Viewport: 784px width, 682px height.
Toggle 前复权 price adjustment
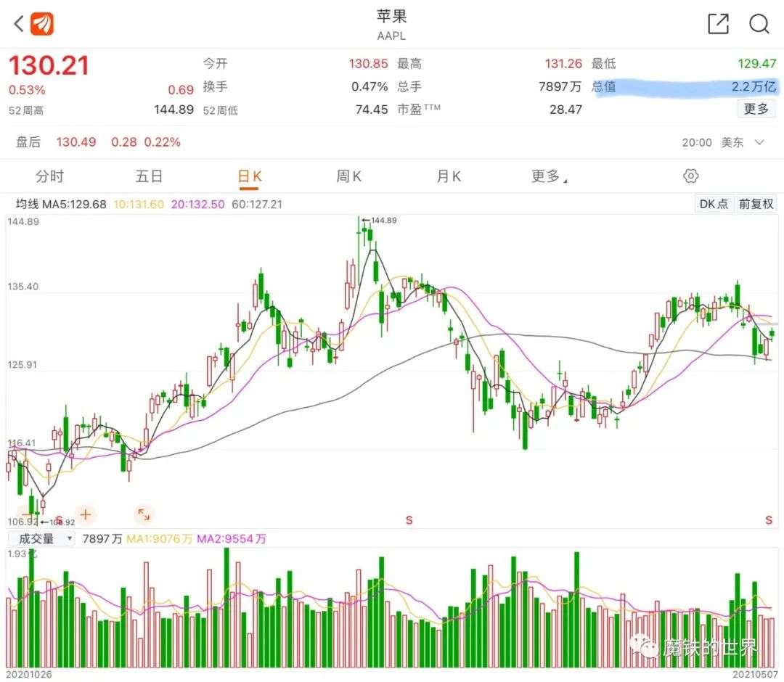click(756, 204)
